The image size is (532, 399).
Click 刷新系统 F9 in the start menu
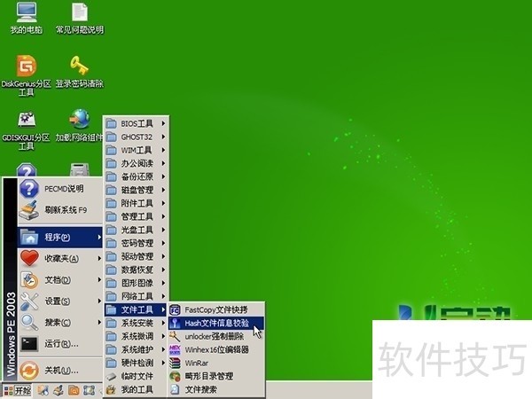pyautogui.click(x=60, y=210)
